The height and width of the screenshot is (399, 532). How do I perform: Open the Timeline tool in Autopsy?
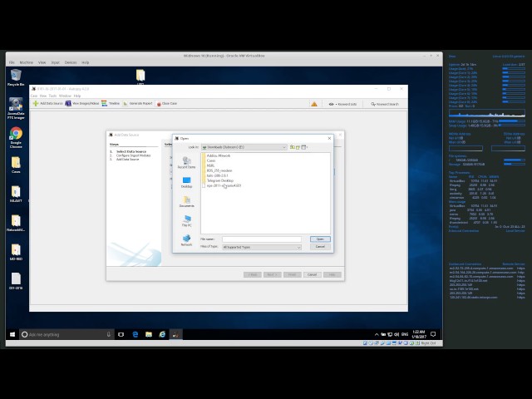(111, 103)
